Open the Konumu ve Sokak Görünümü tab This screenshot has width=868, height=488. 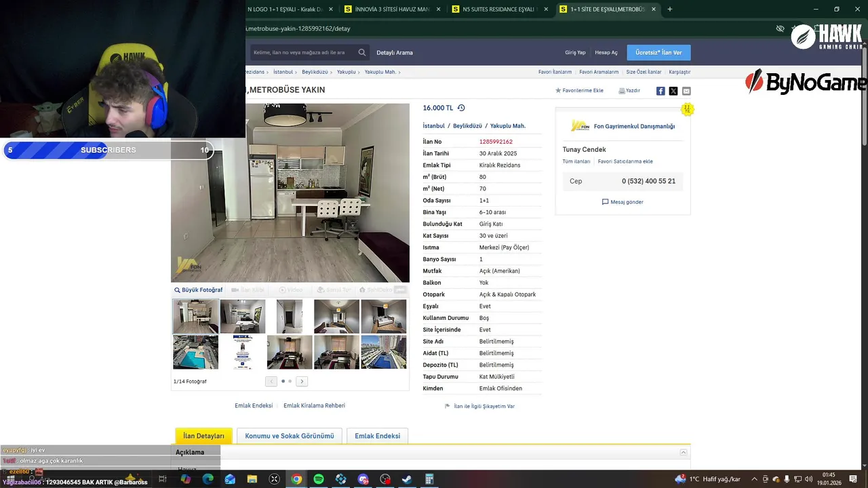290,436
